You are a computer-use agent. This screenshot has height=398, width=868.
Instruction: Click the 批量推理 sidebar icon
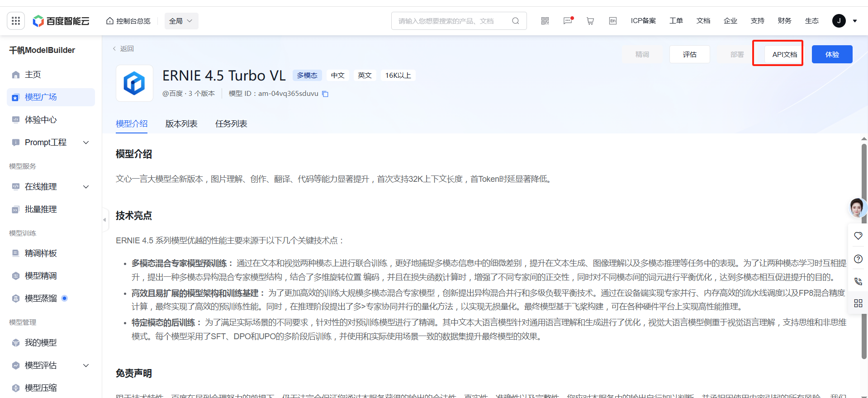tap(16, 209)
